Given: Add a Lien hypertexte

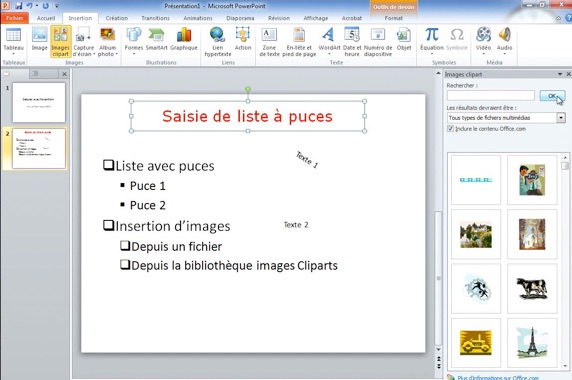Looking at the screenshot, I should (x=218, y=42).
